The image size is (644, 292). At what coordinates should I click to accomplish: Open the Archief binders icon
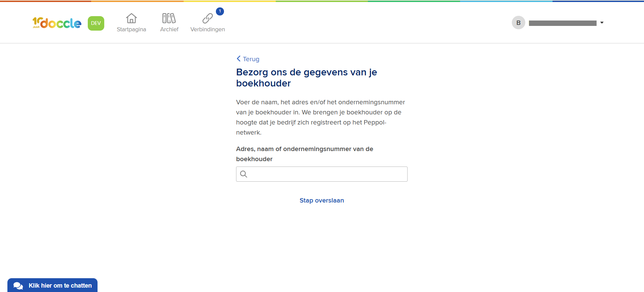pyautogui.click(x=169, y=18)
